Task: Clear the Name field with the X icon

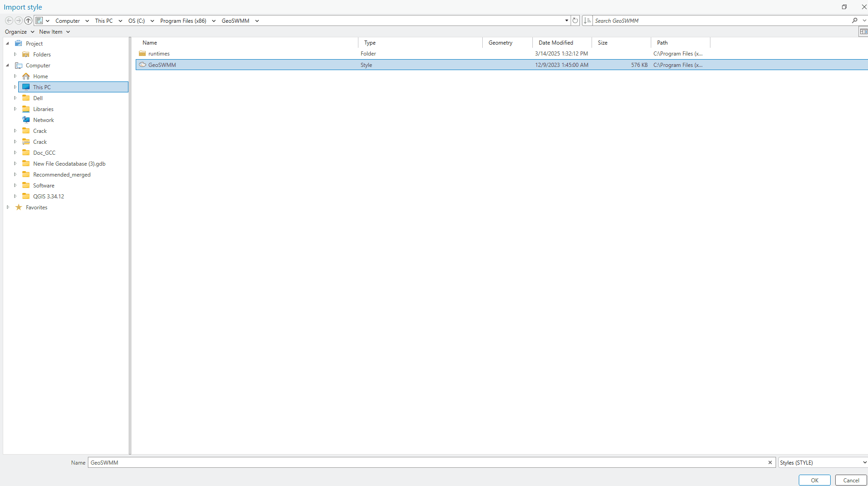Action: [770, 462]
